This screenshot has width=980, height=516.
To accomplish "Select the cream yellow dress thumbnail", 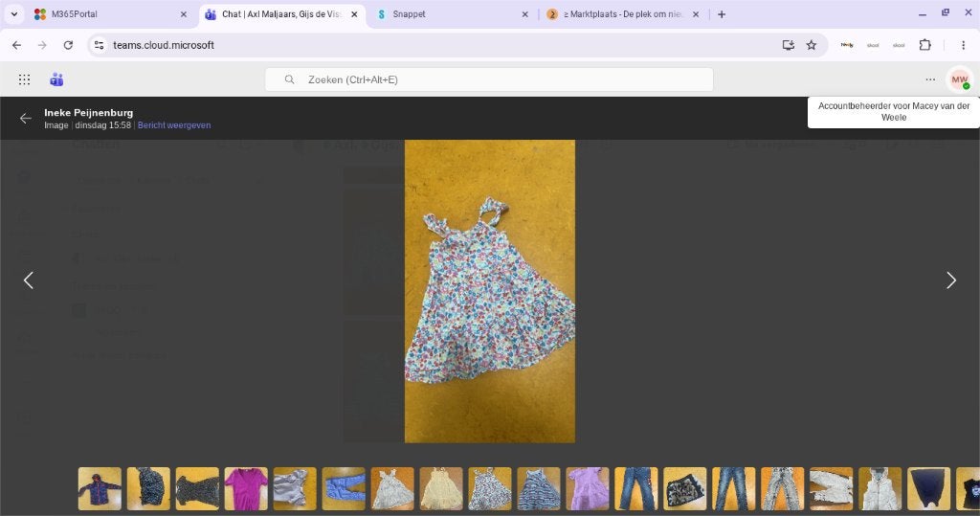I will (441, 488).
